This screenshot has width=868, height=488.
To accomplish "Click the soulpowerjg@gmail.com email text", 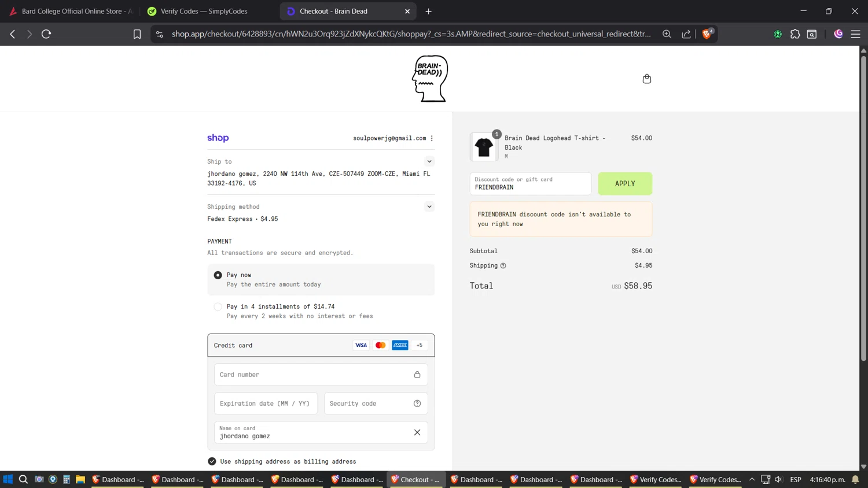I will click(x=389, y=138).
